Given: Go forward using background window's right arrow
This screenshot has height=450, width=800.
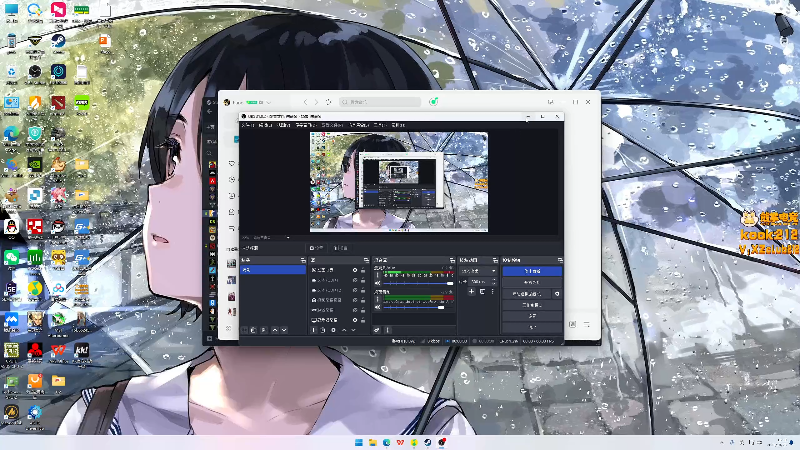Looking at the screenshot, I should pos(316,102).
